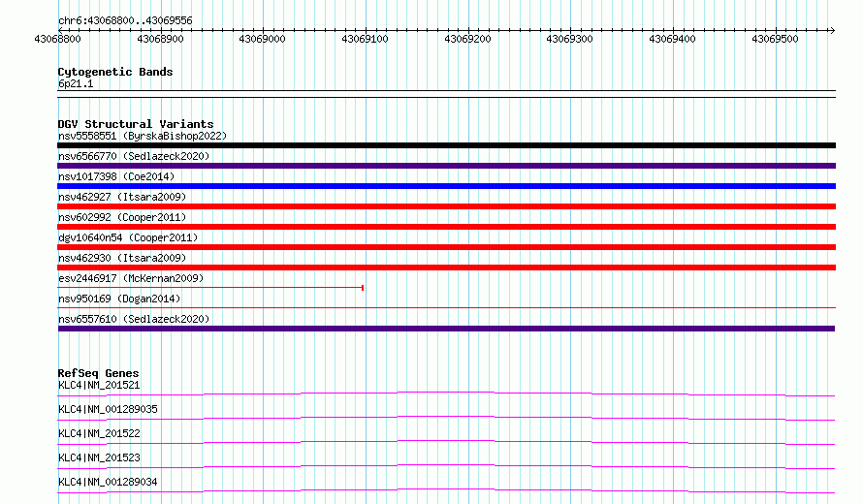Click the ruler's right arrow end
The height and width of the screenshot is (504, 863).
tap(833, 30)
